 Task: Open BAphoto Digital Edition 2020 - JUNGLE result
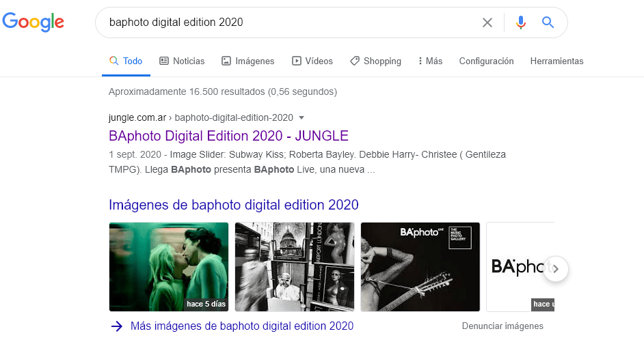click(228, 136)
